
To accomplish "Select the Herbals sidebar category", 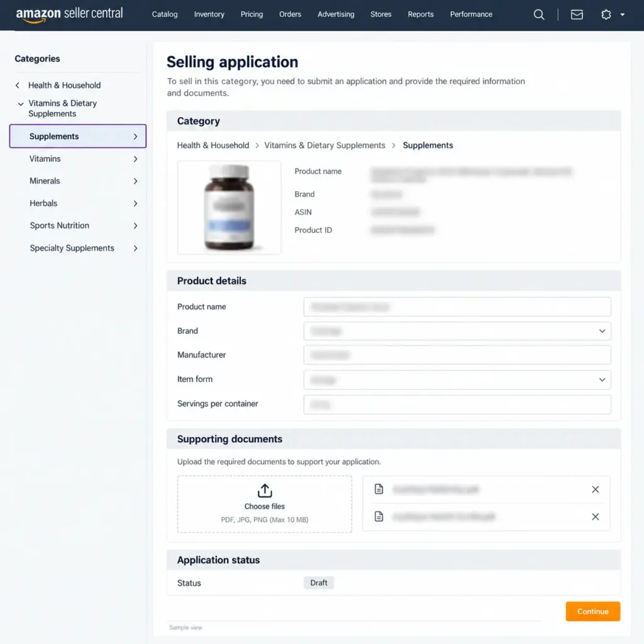I will pyautogui.click(x=43, y=203).
